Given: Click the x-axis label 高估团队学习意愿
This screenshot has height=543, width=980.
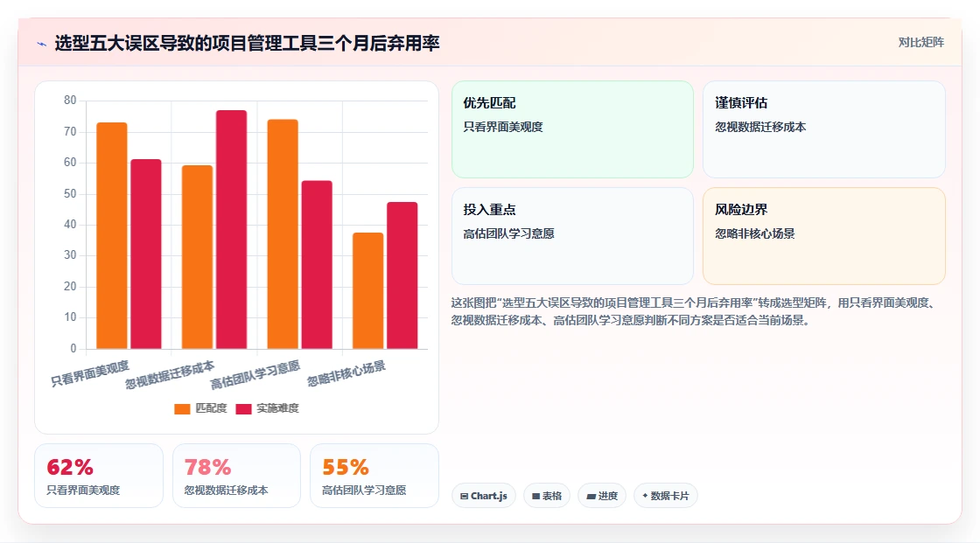Looking at the screenshot, I should point(255,375).
